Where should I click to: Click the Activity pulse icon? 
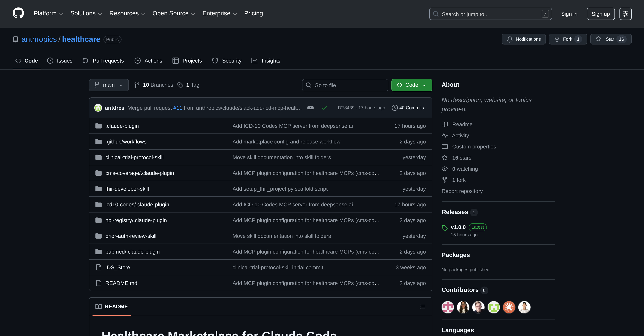(445, 135)
